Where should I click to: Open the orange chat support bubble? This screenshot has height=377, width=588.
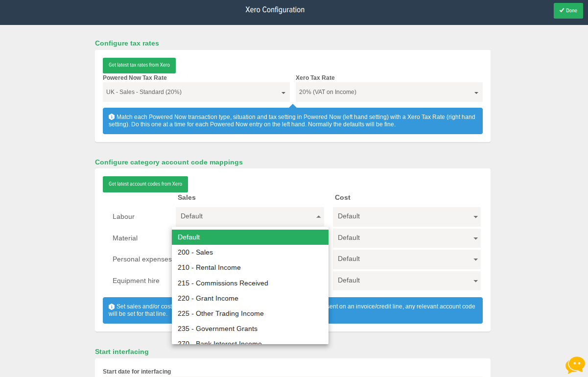pos(575,365)
